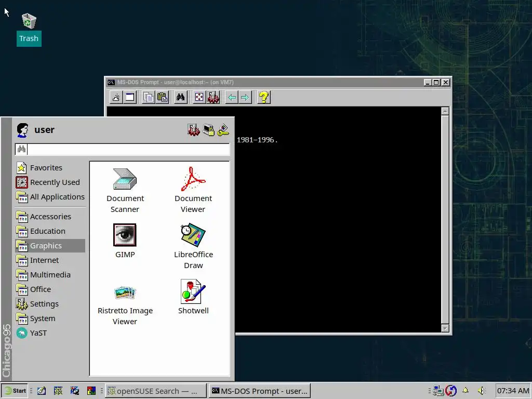Click the 07:34 AM taskbar clock
This screenshot has width=532, height=399.
point(513,391)
